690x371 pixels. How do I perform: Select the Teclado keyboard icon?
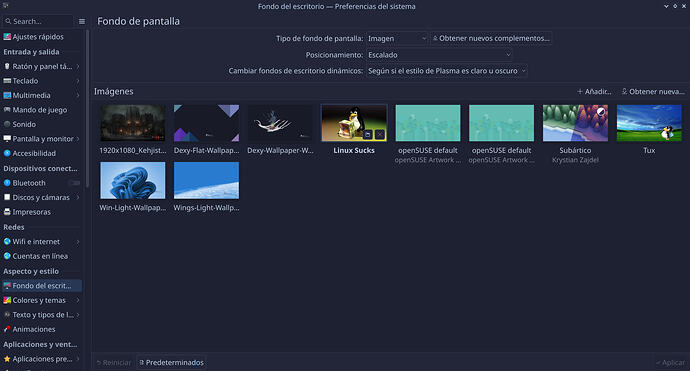click(x=7, y=81)
